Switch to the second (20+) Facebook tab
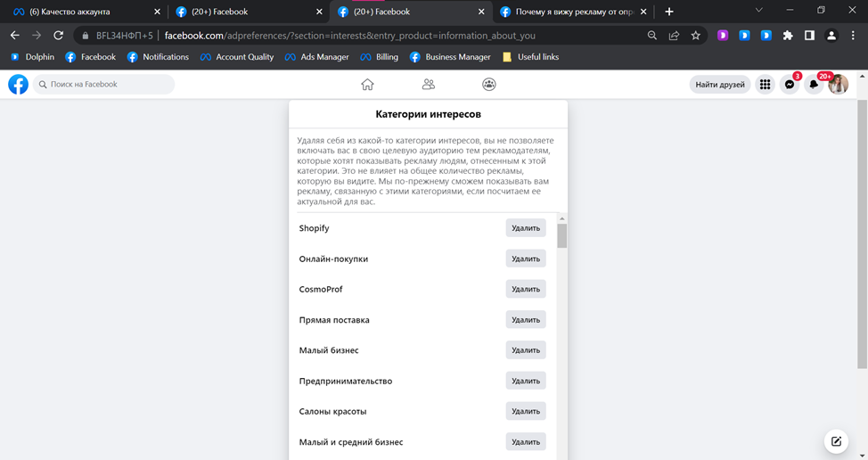868x460 pixels. pos(410,12)
